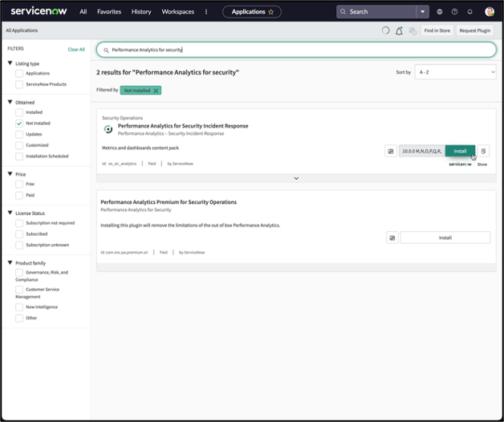
Task: Click the more options vertical dots icon
Action: tap(206, 11)
